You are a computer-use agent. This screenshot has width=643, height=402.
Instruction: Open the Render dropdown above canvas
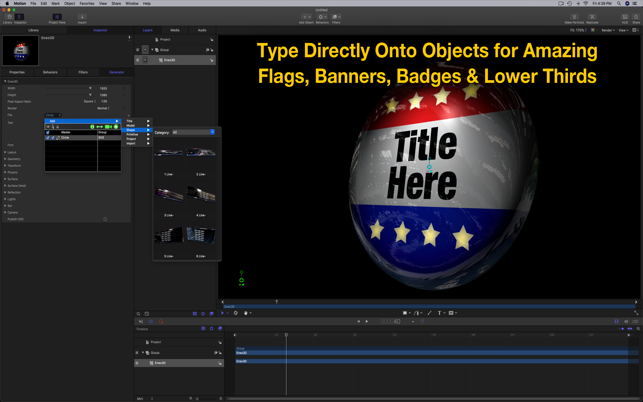click(608, 30)
